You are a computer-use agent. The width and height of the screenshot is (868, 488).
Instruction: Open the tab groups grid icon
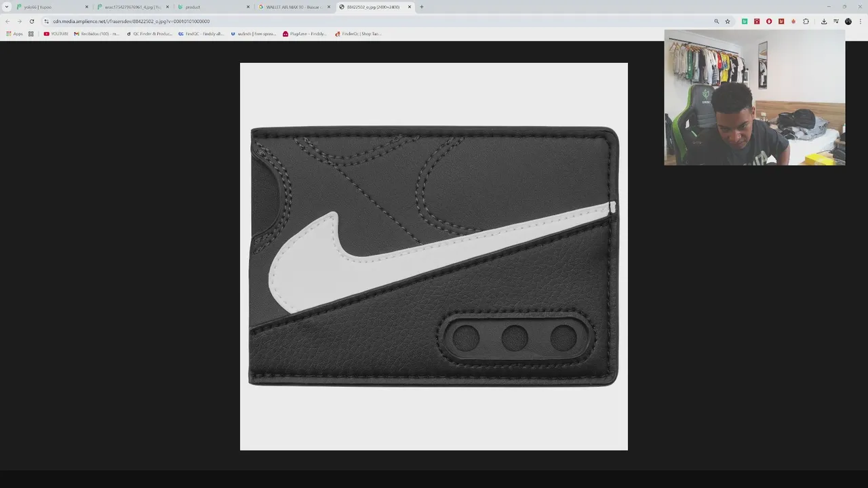click(31, 33)
